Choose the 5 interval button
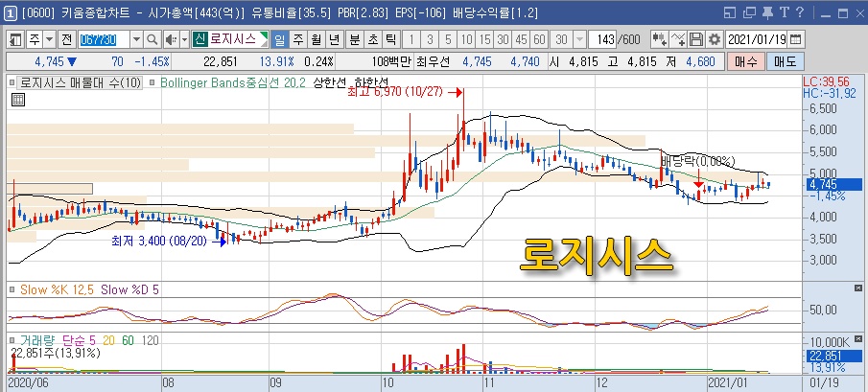Screen dimensions: 868x392 click(449, 39)
